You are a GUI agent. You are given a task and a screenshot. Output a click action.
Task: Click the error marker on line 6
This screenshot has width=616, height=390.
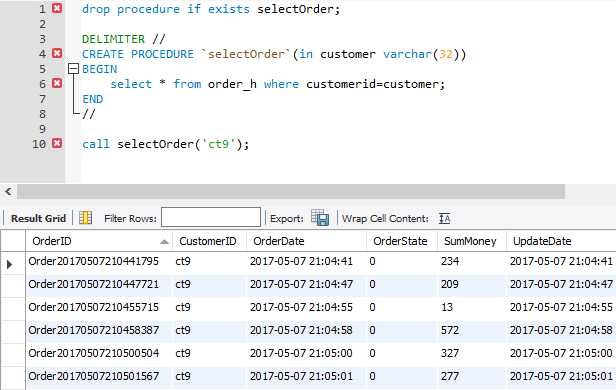57,83
